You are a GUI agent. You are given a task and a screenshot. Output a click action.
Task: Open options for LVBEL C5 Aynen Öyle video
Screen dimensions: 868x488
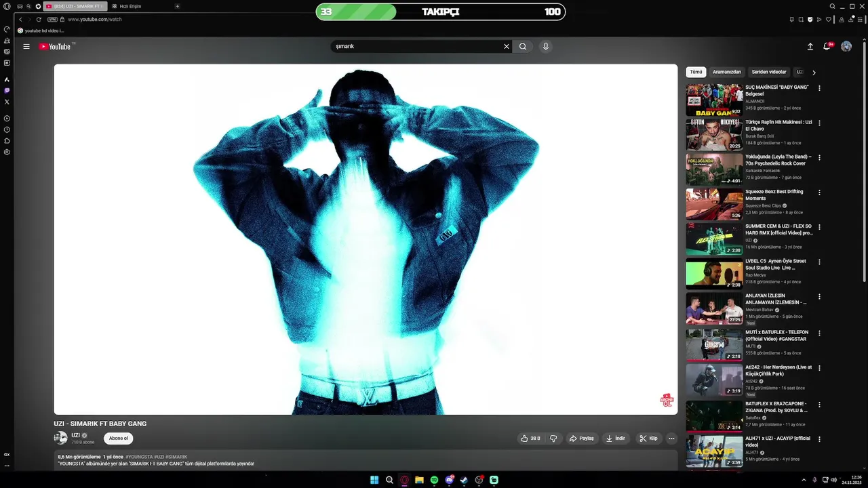click(x=819, y=262)
